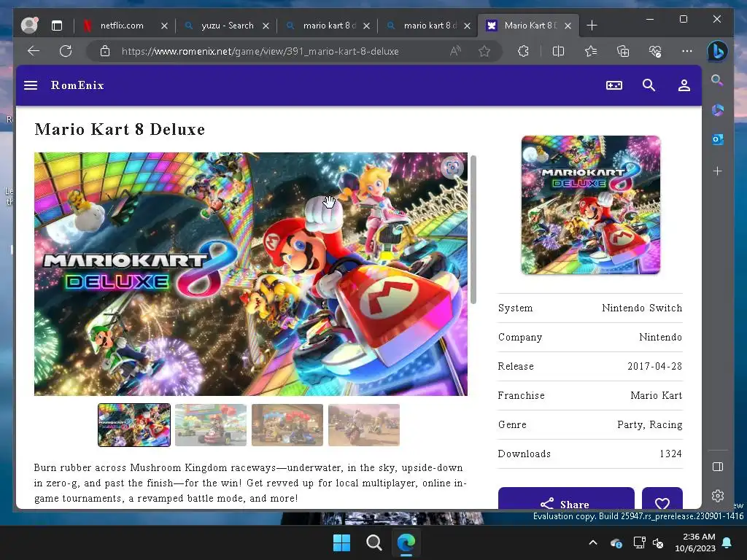Open the Edge sidebar Outlook icon
The height and width of the screenshot is (560, 747).
coord(718,139)
